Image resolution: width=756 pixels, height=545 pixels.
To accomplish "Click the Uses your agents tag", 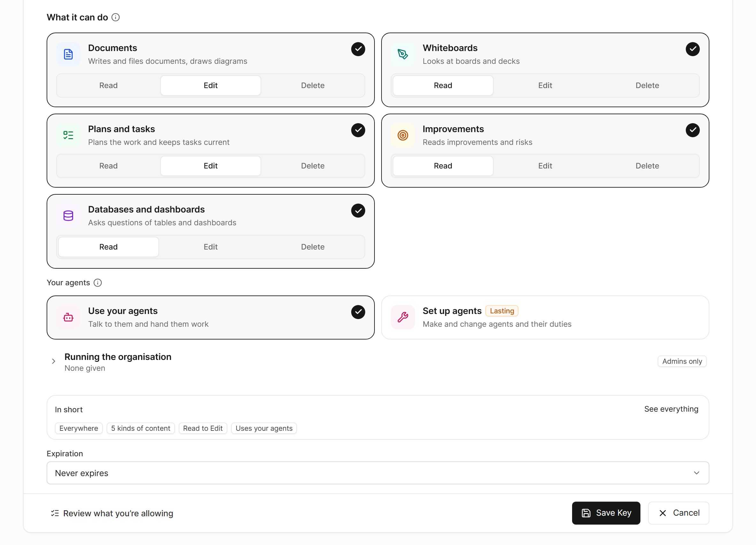I will pos(264,429).
